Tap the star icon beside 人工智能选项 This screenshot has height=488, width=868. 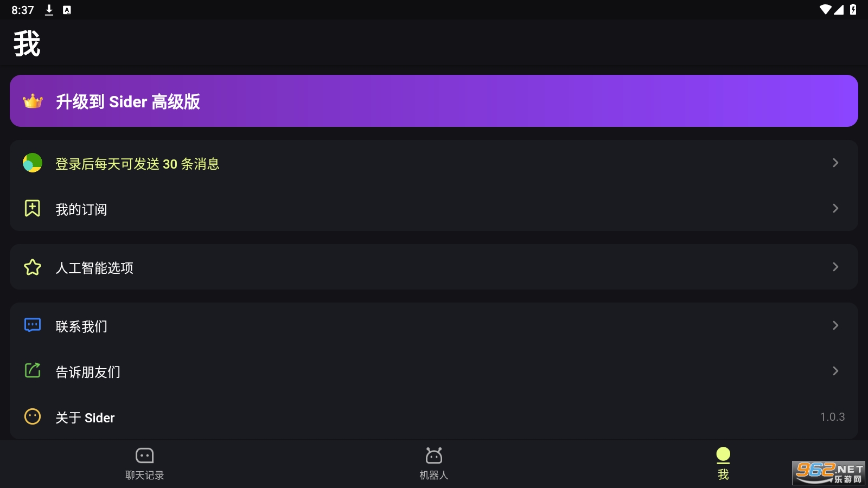tap(33, 267)
